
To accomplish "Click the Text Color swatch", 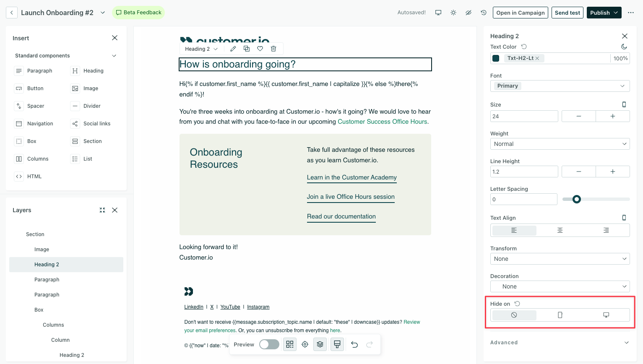I will (496, 58).
